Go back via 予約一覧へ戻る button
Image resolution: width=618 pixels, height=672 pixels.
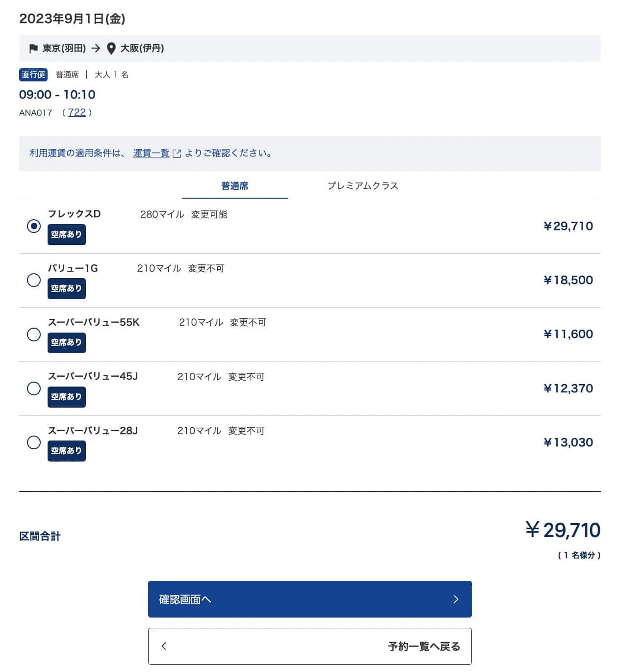coord(309,646)
